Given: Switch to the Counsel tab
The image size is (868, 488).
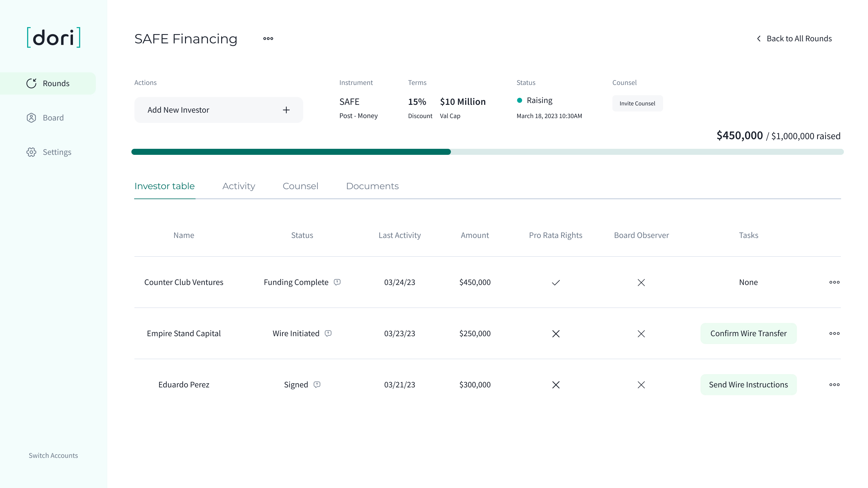Looking at the screenshot, I should click(x=300, y=186).
